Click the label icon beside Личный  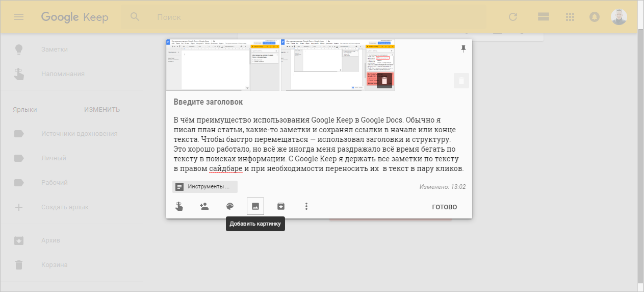[x=19, y=158]
